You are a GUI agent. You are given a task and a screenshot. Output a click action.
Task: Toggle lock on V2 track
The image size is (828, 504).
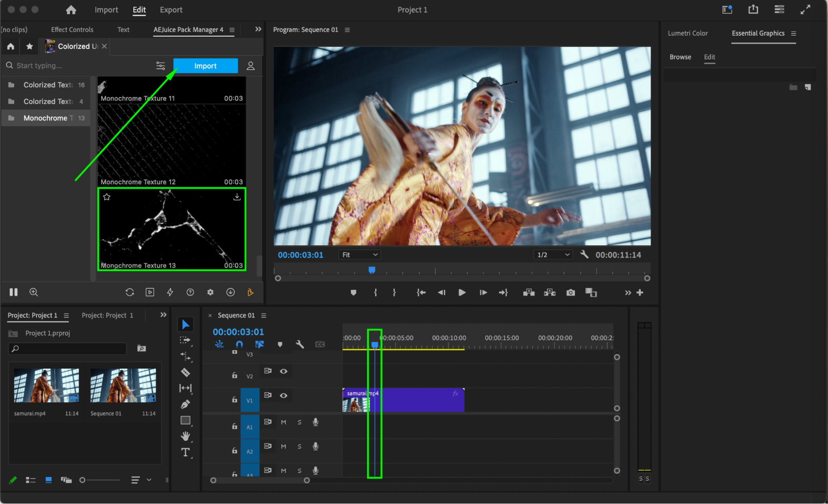tap(234, 375)
